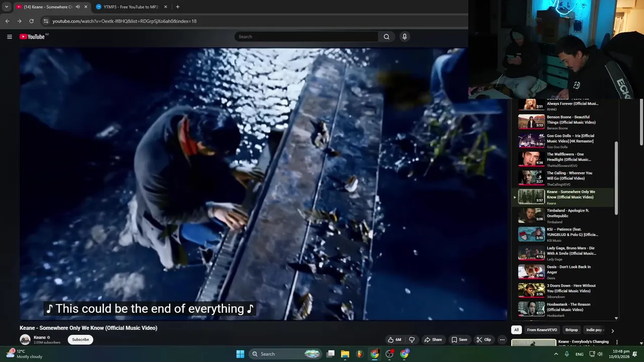Click the YouTube search magnifier button

tap(386, 37)
